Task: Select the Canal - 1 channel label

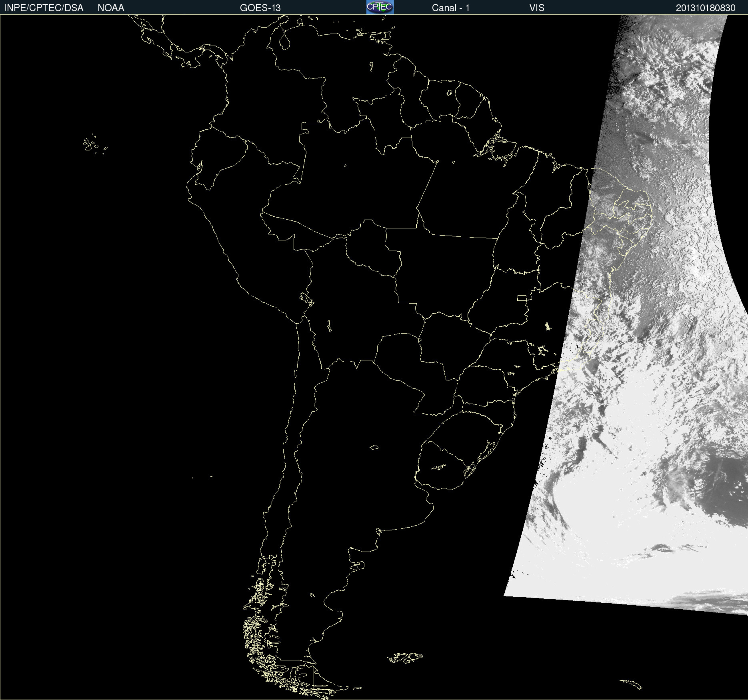Action: [x=450, y=8]
